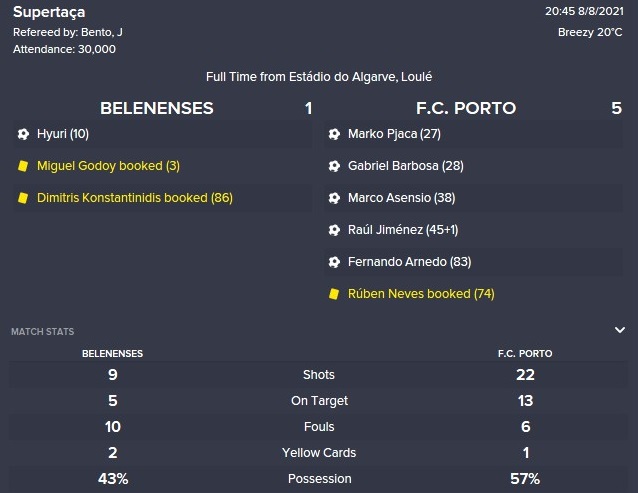638x493 pixels.
Task: Click the Shots stats row label
Action: pos(319,375)
